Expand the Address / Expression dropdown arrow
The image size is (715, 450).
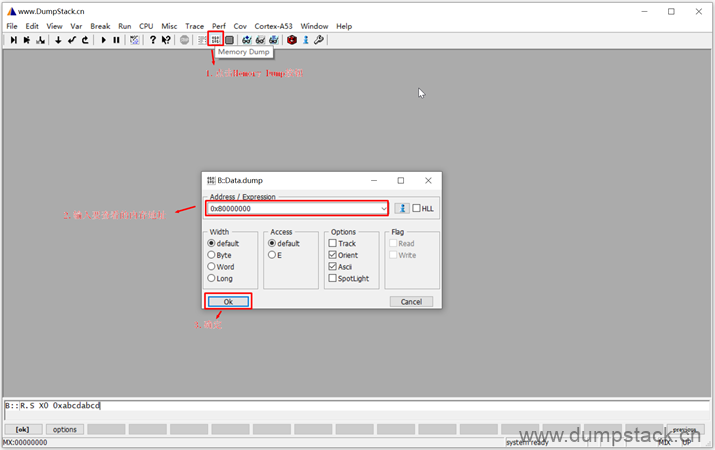click(383, 208)
